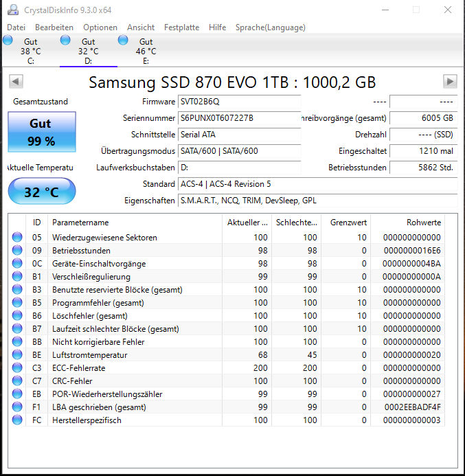Click the Gut 99 % health status button
The image size is (465, 476).
(x=42, y=132)
